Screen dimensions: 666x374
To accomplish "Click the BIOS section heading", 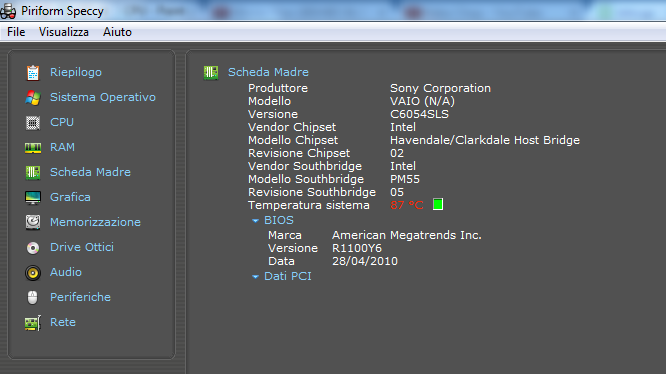I will point(279,220).
